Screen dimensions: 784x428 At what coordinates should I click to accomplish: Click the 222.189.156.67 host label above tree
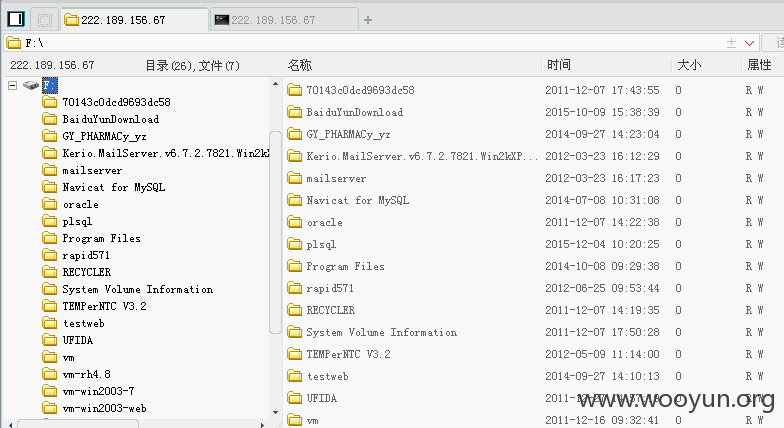pos(52,66)
